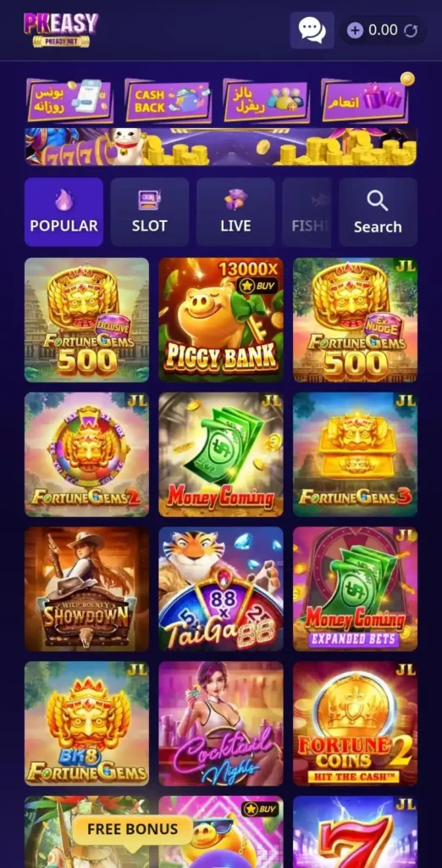The height and width of the screenshot is (868, 442).
Task: Switch to the SLOT tab
Action: point(149,212)
